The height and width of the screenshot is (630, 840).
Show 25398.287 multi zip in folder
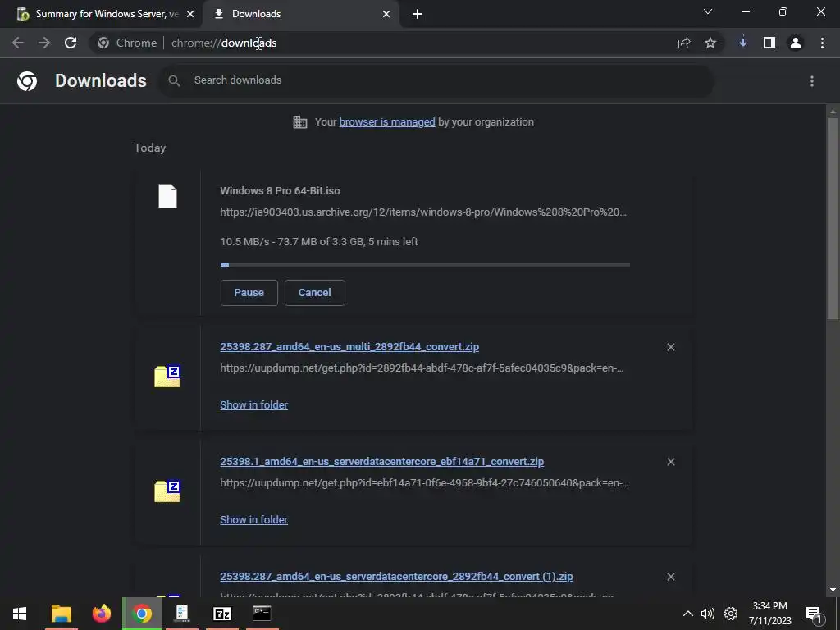[x=254, y=405]
